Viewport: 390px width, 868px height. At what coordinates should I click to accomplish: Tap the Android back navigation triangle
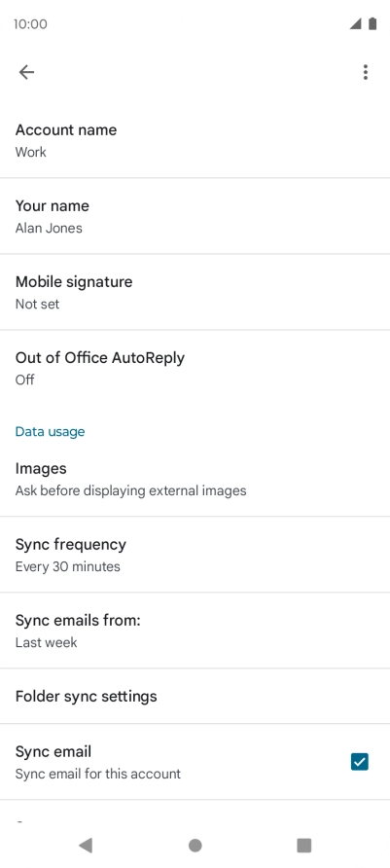tap(86, 845)
